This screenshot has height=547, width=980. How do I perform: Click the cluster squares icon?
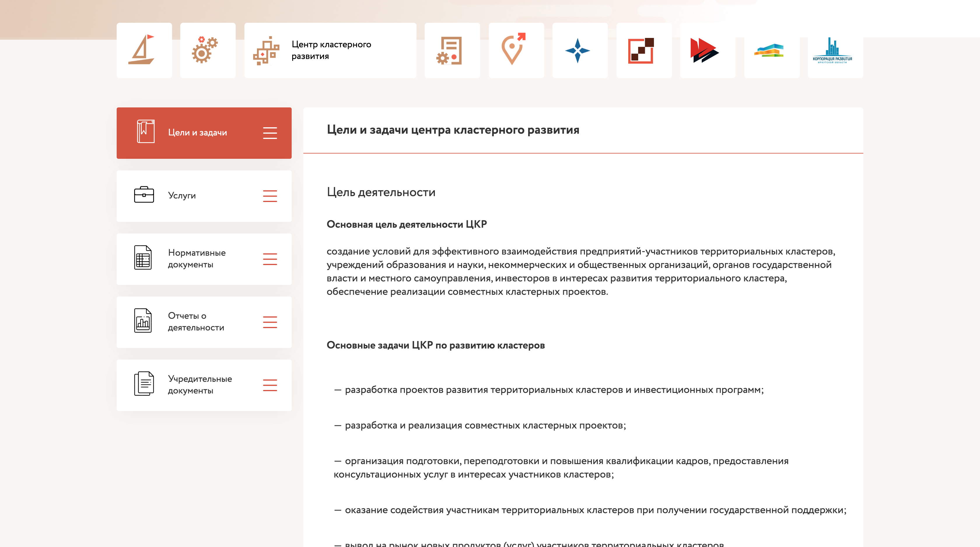pyautogui.click(x=266, y=50)
